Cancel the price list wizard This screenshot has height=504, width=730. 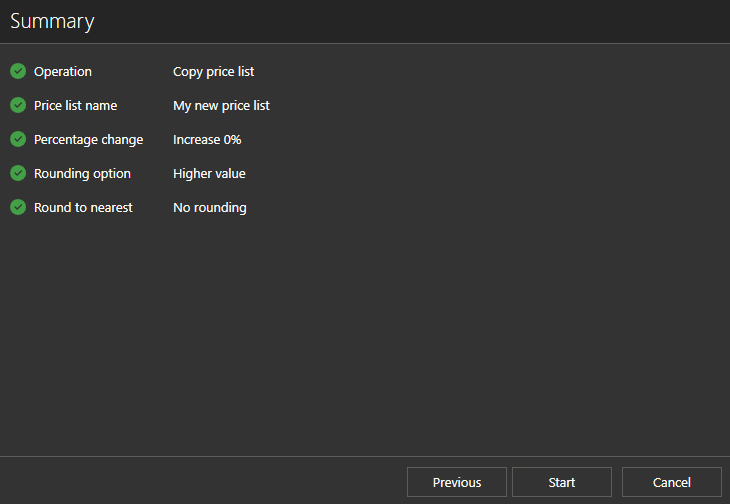click(671, 482)
